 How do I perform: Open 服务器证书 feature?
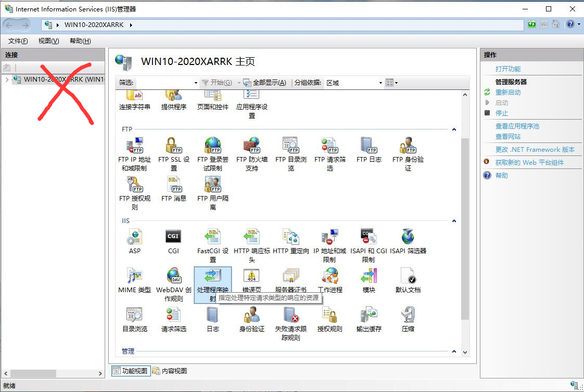tap(291, 280)
